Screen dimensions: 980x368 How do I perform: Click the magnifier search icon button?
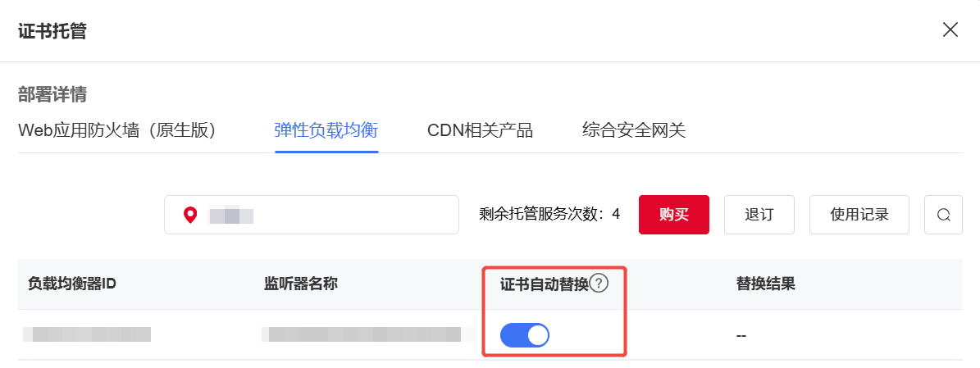(943, 215)
